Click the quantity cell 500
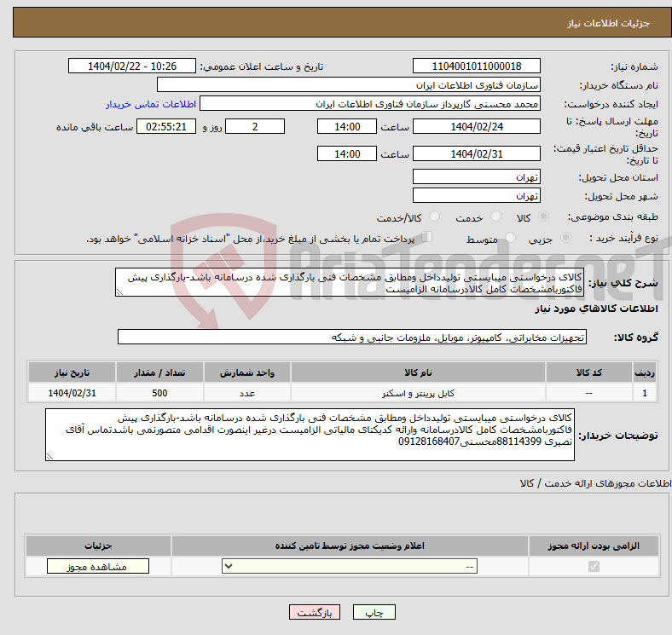The width and height of the screenshot is (672, 635). tap(159, 393)
